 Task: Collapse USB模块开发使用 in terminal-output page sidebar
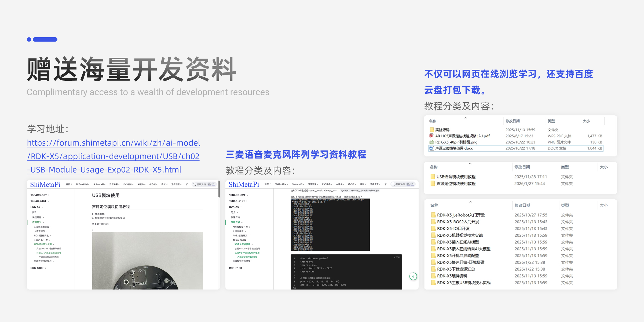click(x=243, y=244)
